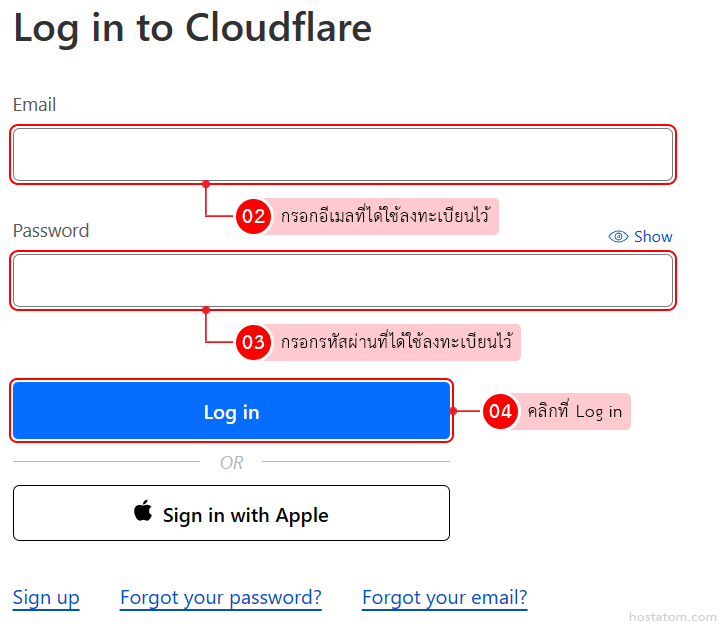720x624 pixels.
Task: Open the Sign up link
Action: click(46, 598)
